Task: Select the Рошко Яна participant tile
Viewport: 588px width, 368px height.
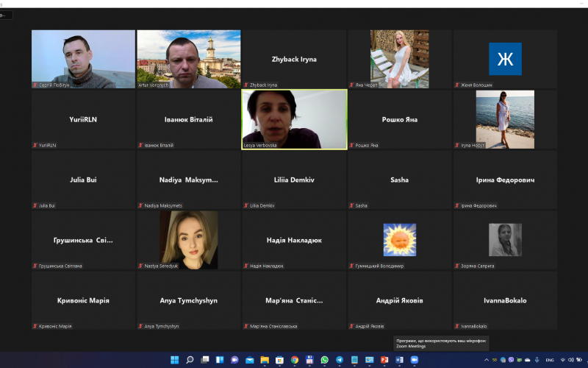Action: click(x=400, y=119)
